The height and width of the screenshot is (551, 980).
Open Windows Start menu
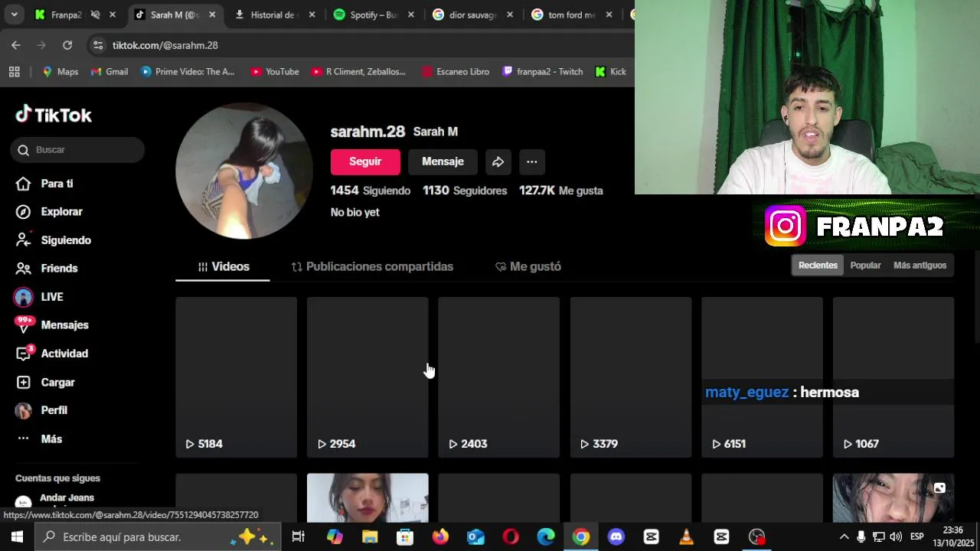point(17,536)
